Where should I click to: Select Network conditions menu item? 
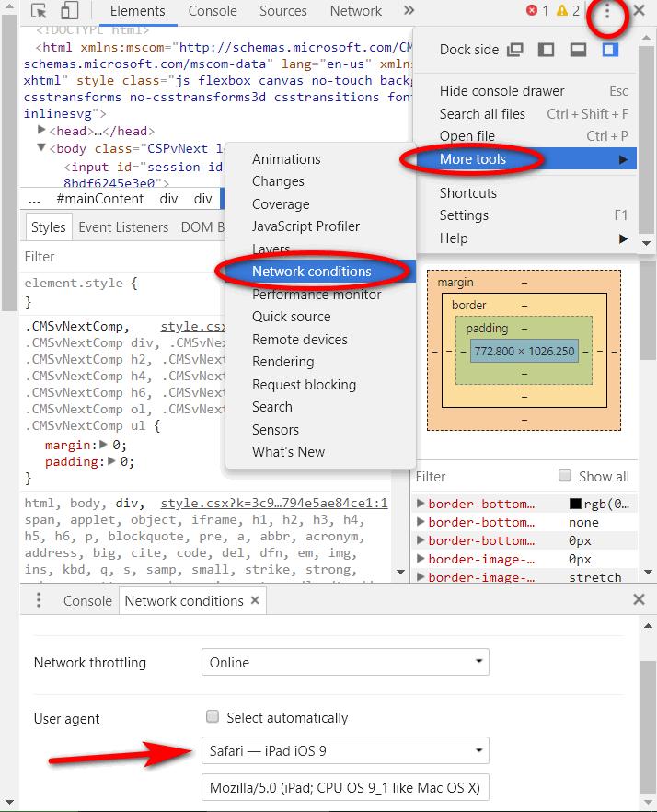point(321,272)
